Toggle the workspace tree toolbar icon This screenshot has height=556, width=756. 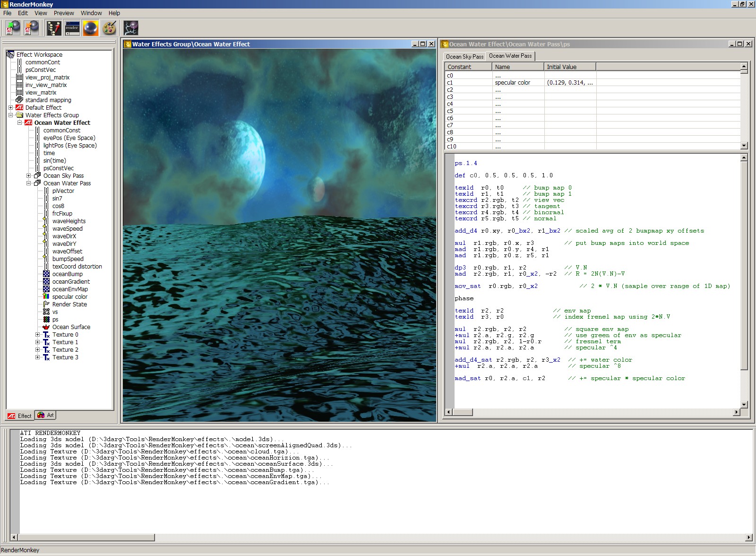click(54, 28)
